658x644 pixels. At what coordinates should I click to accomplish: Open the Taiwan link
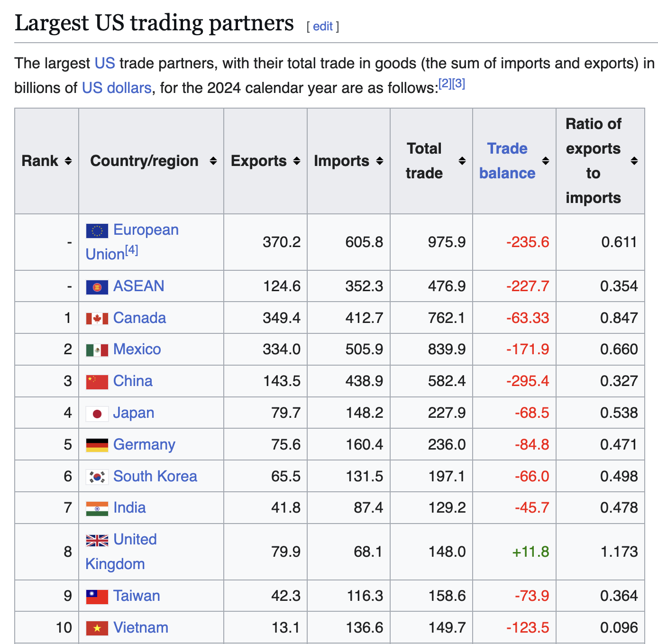(x=137, y=596)
